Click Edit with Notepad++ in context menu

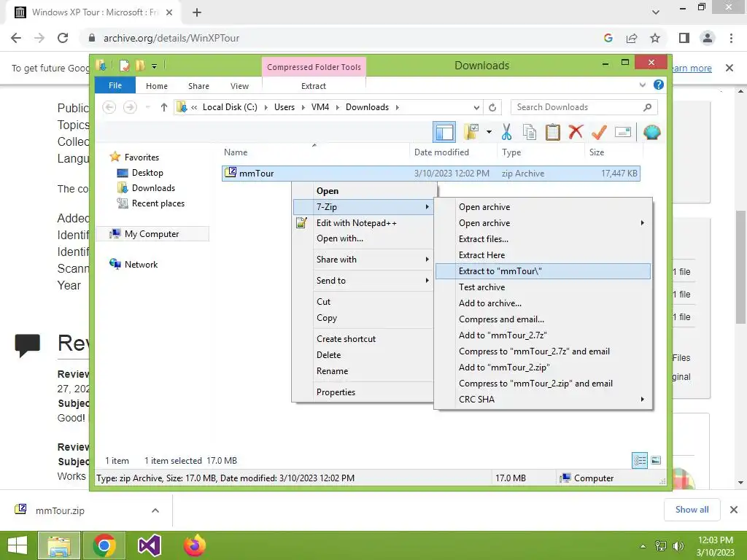click(363, 223)
